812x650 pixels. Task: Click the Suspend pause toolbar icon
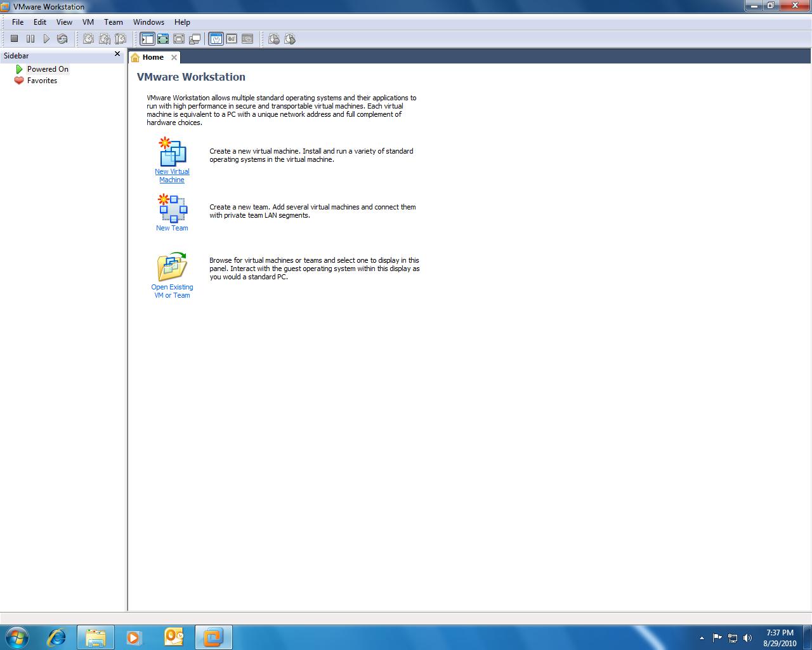point(30,39)
